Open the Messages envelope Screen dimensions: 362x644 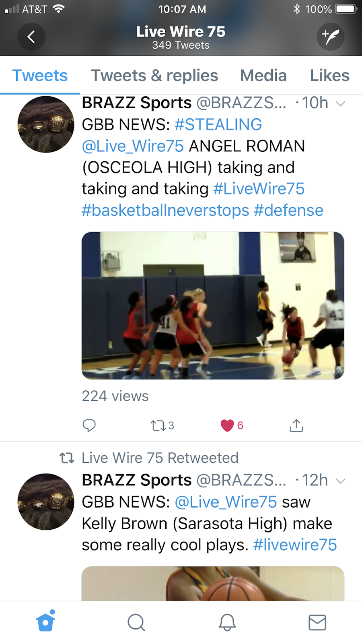point(317,622)
